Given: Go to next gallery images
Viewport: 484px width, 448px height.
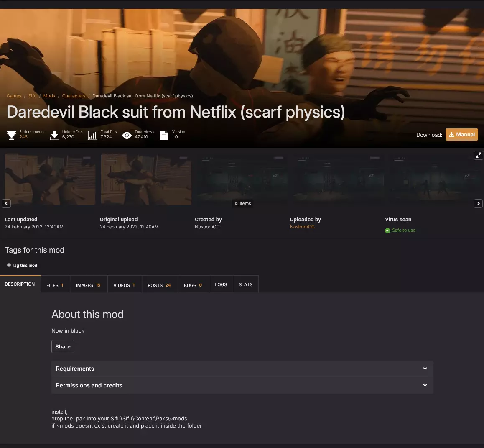Looking at the screenshot, I should click(x=478, y=203).
